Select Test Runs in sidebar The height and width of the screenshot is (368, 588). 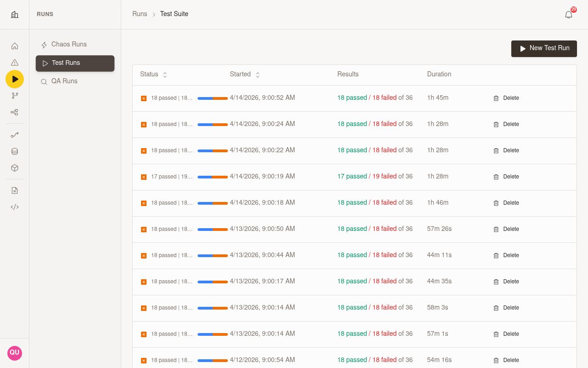75,63
